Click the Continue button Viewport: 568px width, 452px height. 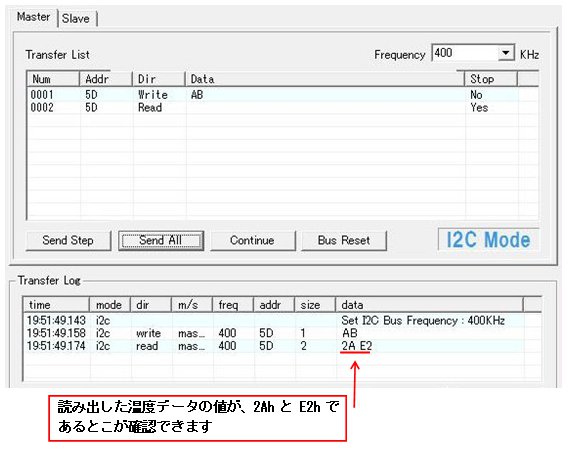[252, 240]
